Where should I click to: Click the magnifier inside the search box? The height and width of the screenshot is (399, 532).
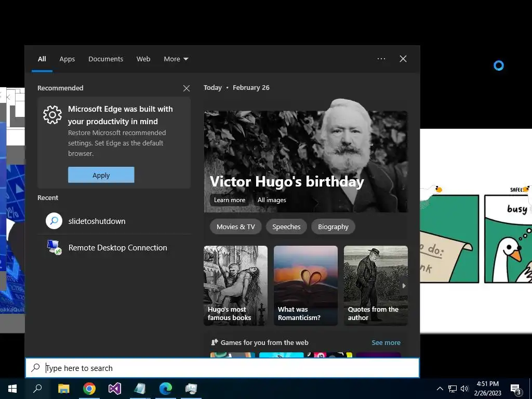[x=36, y=368]
